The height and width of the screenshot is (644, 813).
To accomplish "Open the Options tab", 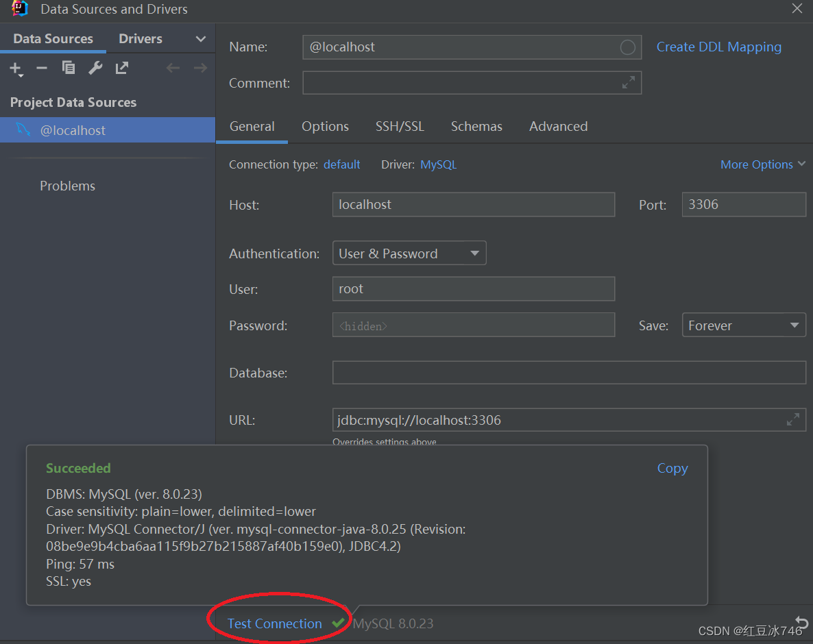I will coord(325,127).
